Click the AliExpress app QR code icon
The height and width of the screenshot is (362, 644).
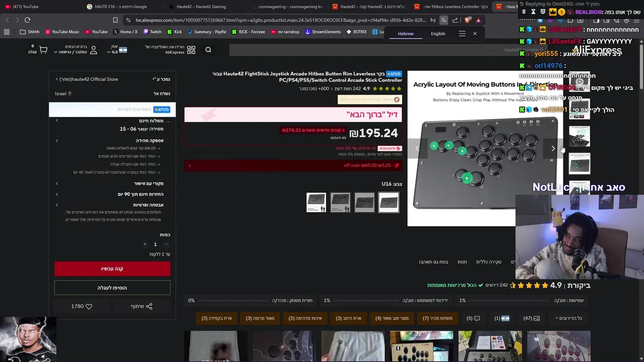[x=191, y=50]
